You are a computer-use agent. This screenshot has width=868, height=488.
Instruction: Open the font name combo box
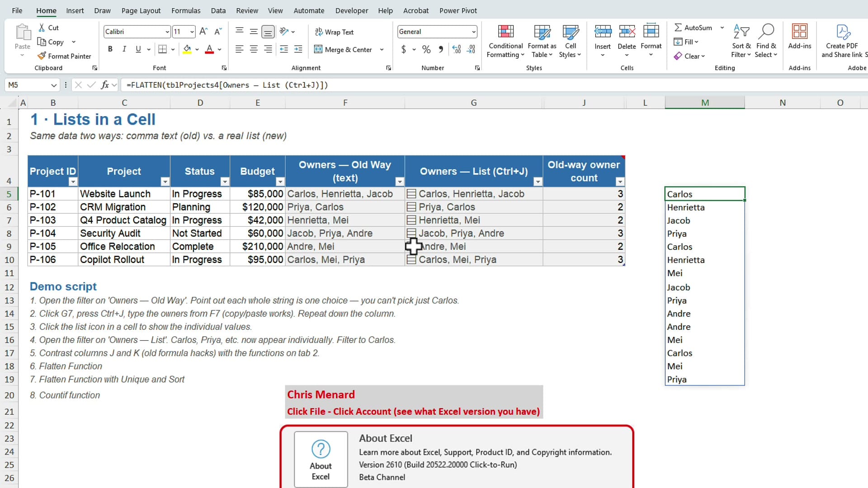pos(137,32)
